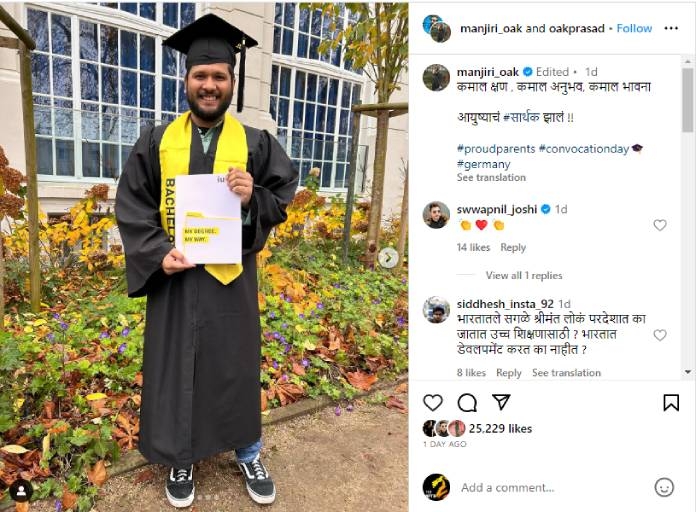Click the comments scrollbar down arrow

point(688,372)
